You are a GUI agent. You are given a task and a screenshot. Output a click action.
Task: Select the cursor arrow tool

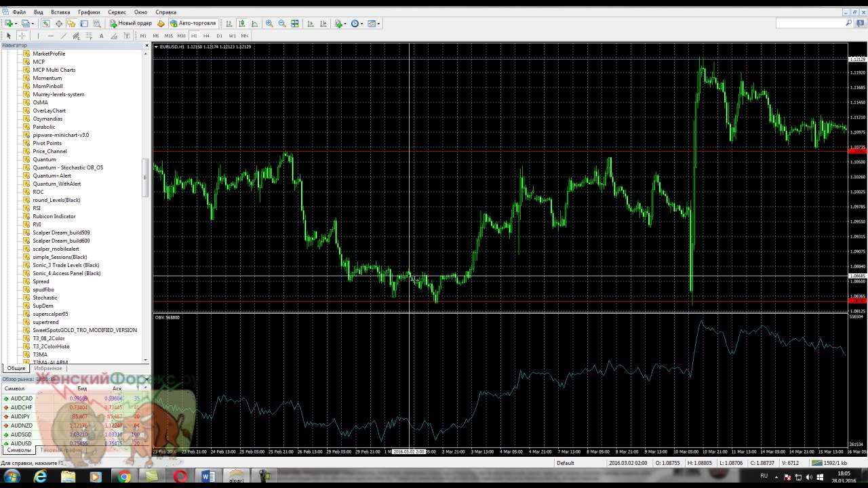tap(9, 35)
